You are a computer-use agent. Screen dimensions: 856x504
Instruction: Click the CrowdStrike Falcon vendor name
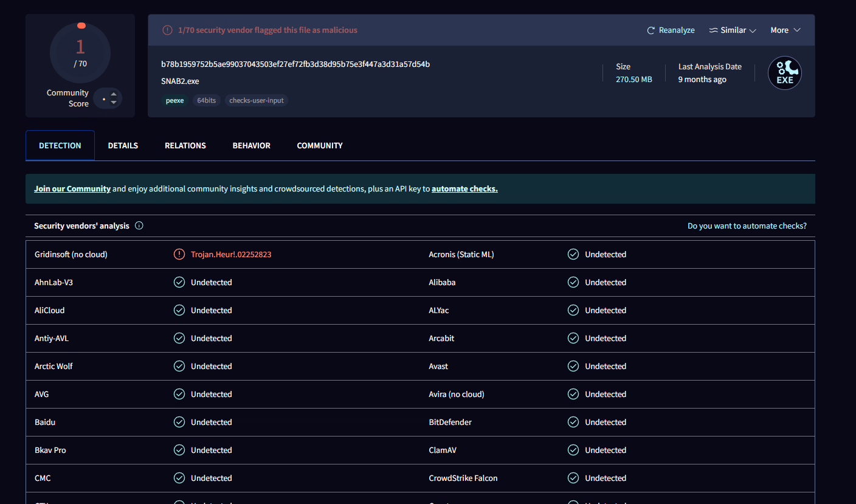click(x=463, y=478)
